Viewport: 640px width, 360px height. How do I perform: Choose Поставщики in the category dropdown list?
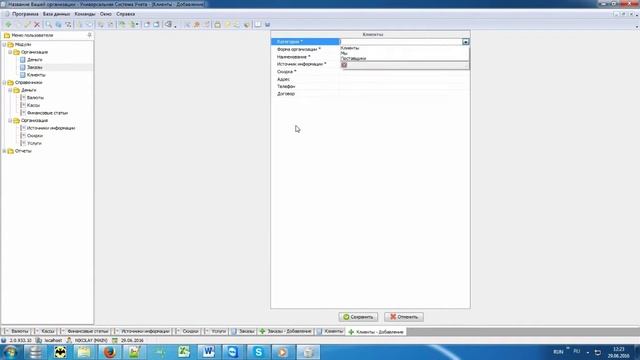(353, 58)
